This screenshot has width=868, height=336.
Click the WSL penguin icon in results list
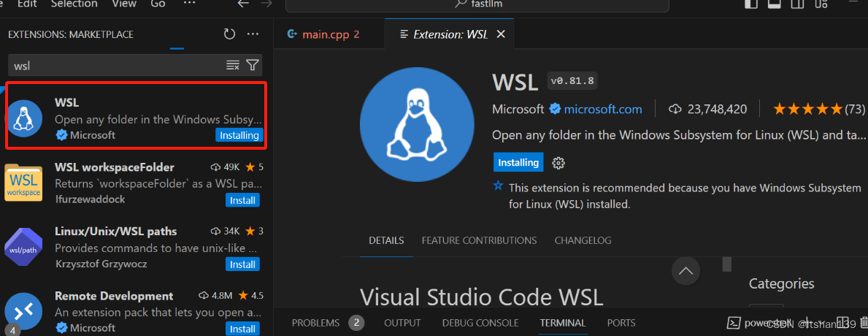pyautogui.click(x=23, y=118)
